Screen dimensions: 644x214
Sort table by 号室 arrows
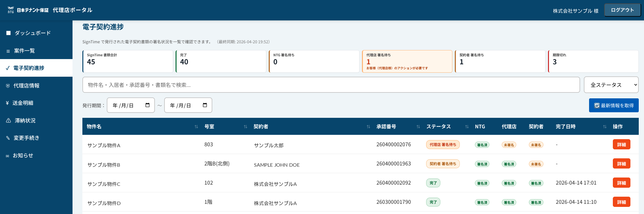point(246,126)
